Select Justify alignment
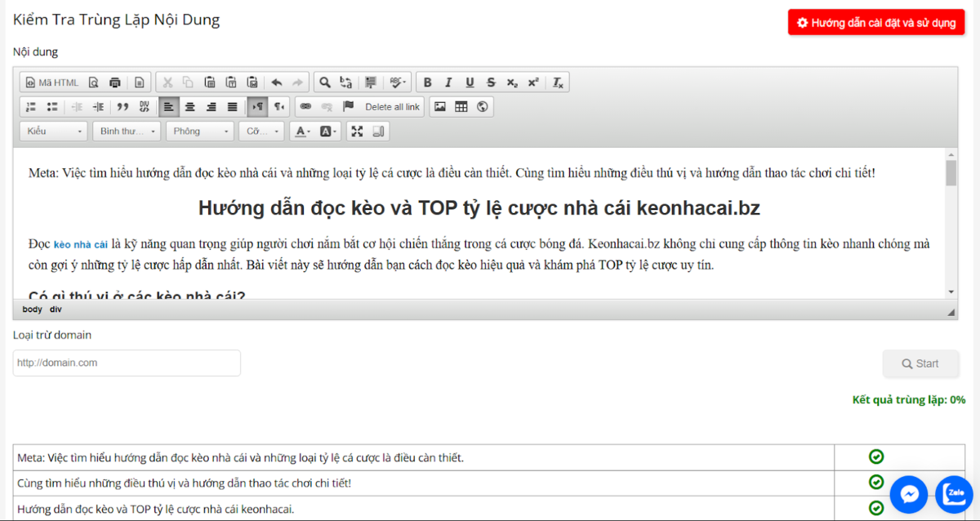Screen dimensions: 980x521 click(232, 107)
